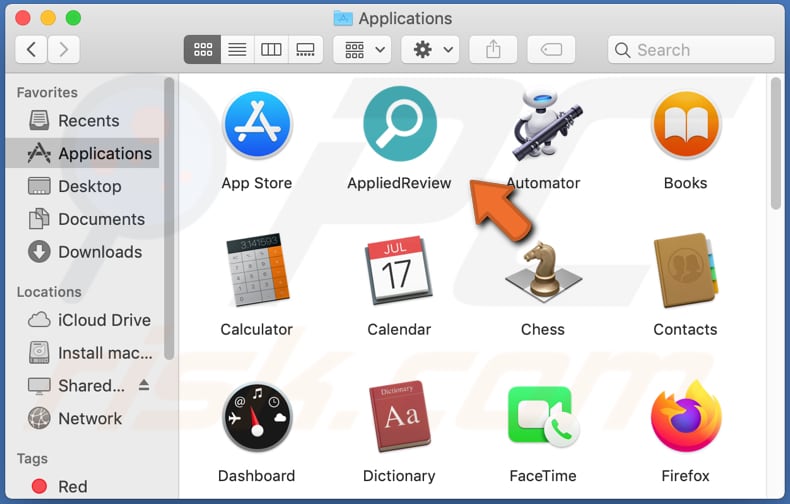The width and height of the screenshot is (790, 504).
Task: Open Downloads in the sidebar
Action: [83, 252]
